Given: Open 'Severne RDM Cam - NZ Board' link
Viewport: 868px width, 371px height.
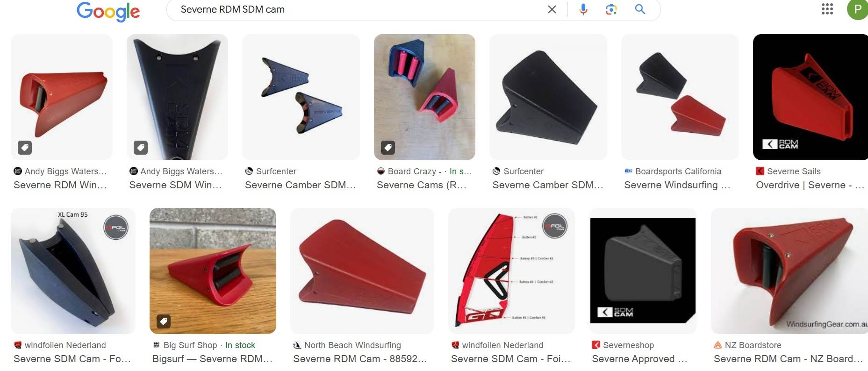Looking at the screenshot, I should click(x=788, y=359).
